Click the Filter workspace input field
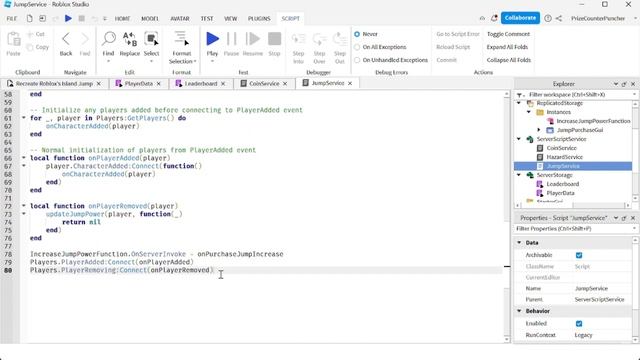This screenshot has width=640, height=360. pos(580,95)
